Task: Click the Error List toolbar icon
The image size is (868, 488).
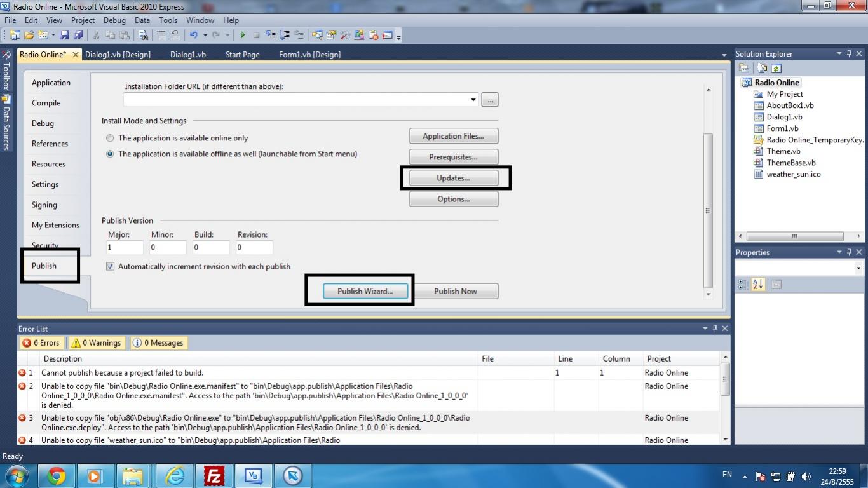Action: (373, 35)
